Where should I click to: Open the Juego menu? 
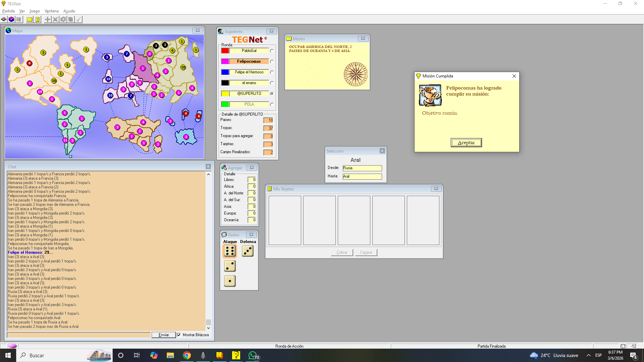pyautogui.click(x=35, y=11)
